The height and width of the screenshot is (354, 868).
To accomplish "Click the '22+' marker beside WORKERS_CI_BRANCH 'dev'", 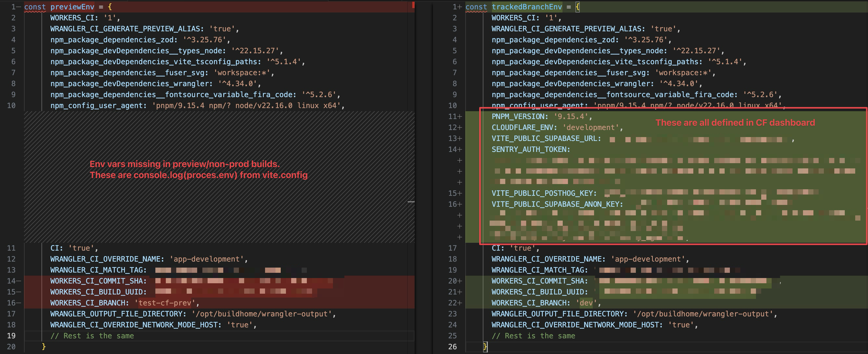I will coord(455,303).
